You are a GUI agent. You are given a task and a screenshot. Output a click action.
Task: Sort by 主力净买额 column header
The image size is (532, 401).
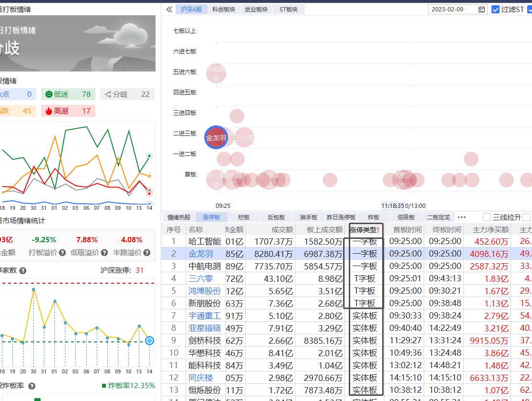(x=491, y=230)
